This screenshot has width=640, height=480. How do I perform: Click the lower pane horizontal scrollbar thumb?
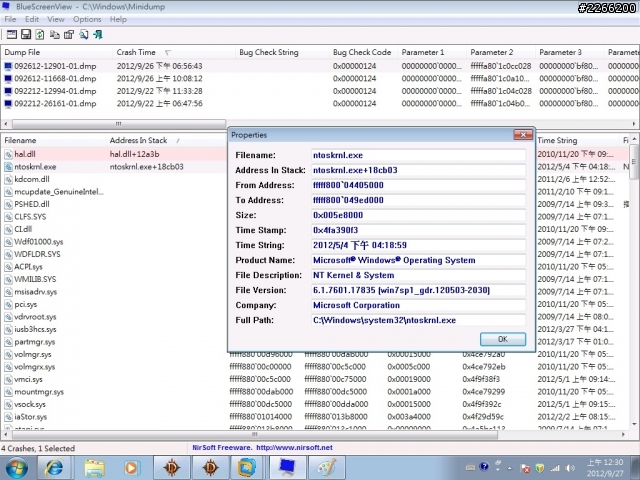(253, 435)
